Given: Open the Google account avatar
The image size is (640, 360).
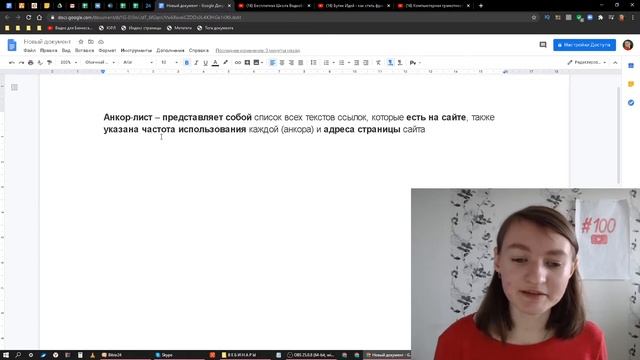Looking at the screenshot, I should [x=628, y=45].
